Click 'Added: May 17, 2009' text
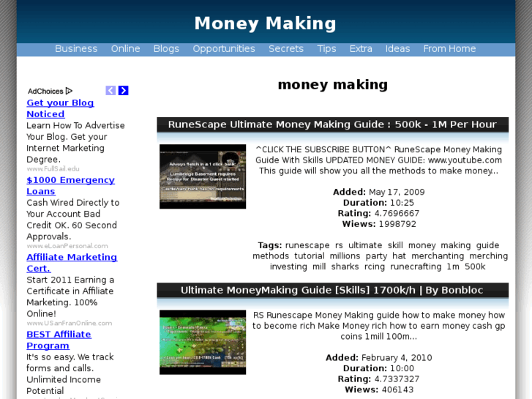Viewport: 532px width, 399px height. pos(378,193)
